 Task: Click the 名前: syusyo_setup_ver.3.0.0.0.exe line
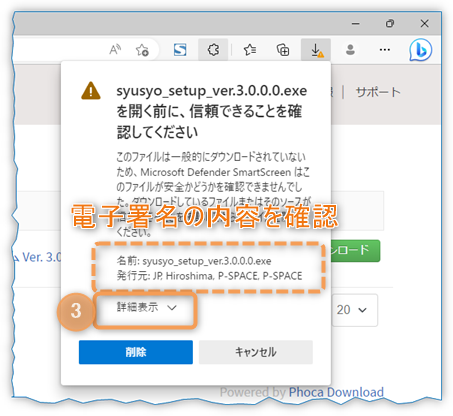194,261
